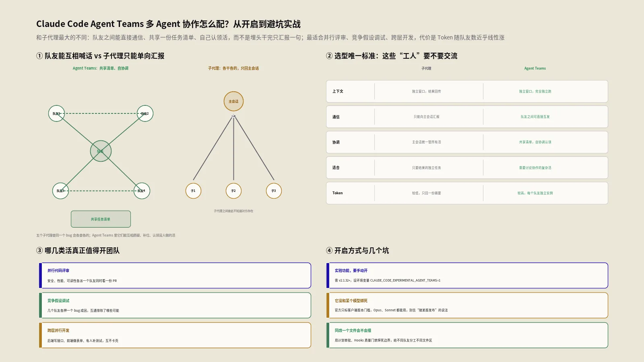Screen dimensions: 644x362
Task: Select the 子1 node
Action: [193, 191]
